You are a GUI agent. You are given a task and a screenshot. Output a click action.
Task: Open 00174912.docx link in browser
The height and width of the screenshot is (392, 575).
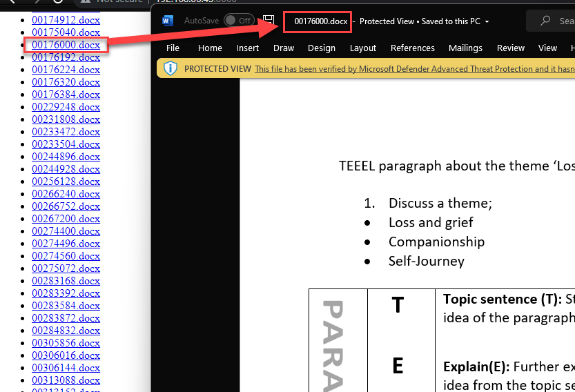(66, 20)
